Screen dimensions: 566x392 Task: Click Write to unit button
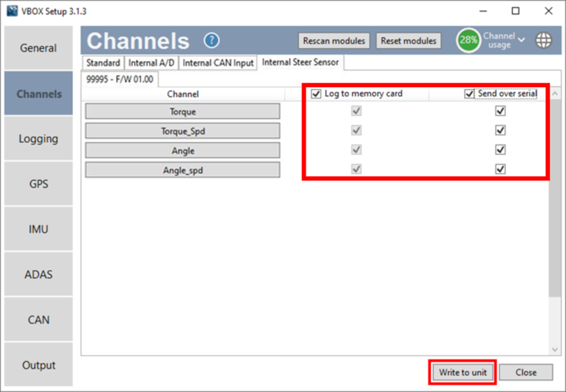pyautogui.click(x=463, y=372)
